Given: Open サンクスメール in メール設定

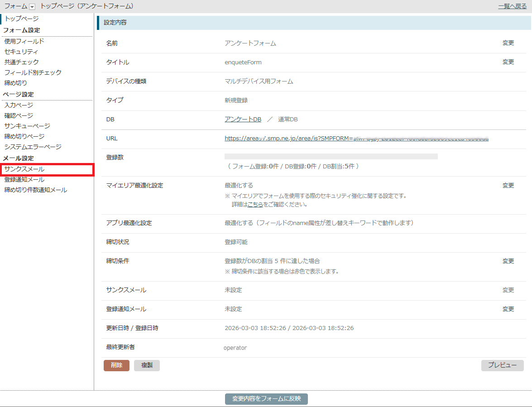Looking at the screenshot, I should (x=24, y=169).
